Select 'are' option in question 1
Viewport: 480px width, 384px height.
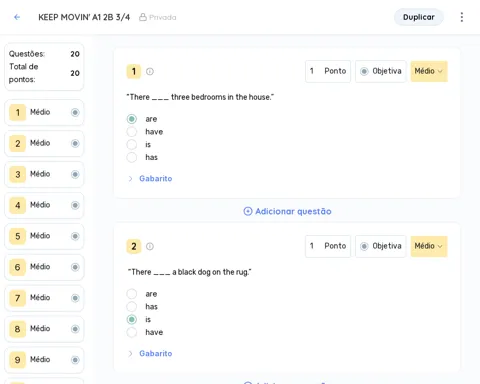click(x=132, y=119)
